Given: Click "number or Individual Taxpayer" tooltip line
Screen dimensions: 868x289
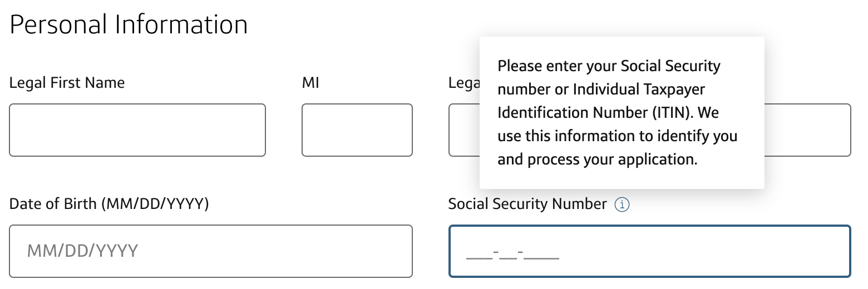Looking at the screenshot, I should [601, 89].
